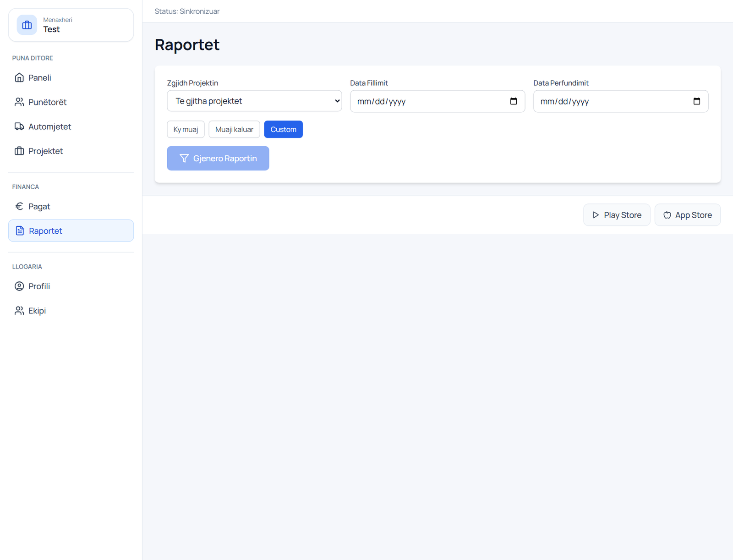The height and width of the screenshot is (560, 733).
Task: Open the Zgjidh Projektin dropdown
Action: click(254, 101)
